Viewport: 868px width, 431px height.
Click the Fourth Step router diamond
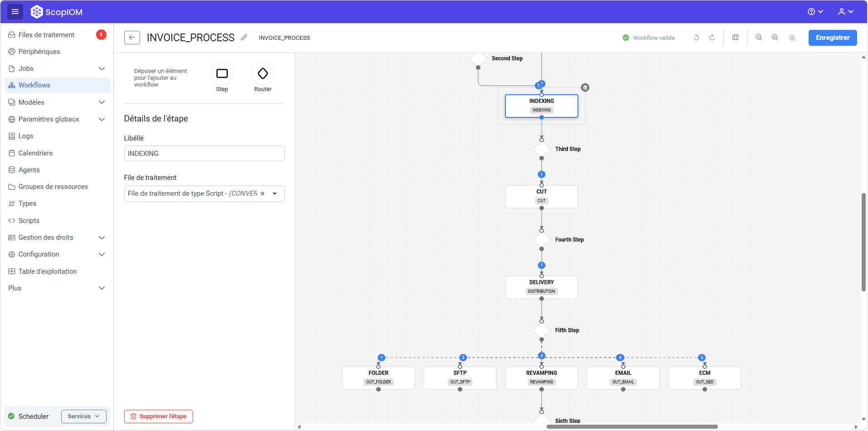[x=542, y=240]
